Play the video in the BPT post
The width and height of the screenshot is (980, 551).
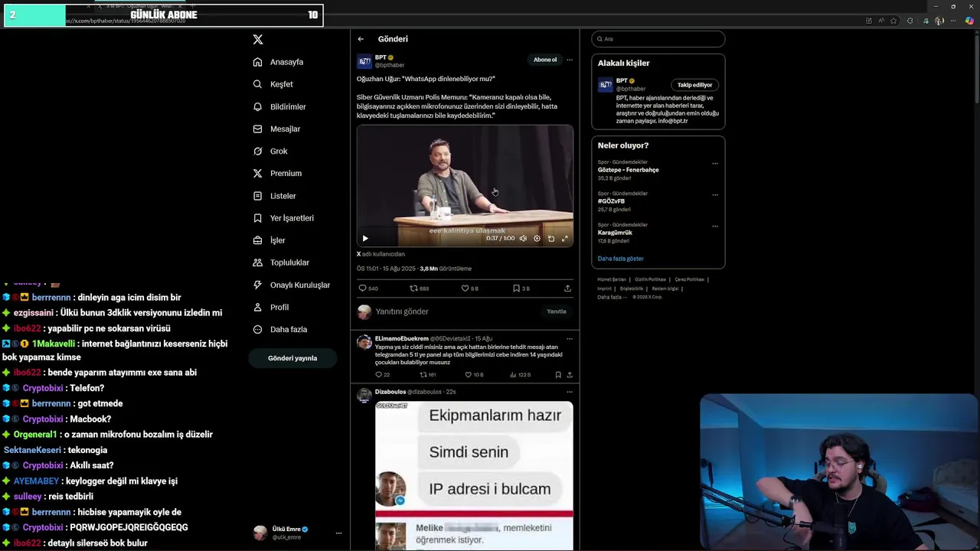pos(365,239)
